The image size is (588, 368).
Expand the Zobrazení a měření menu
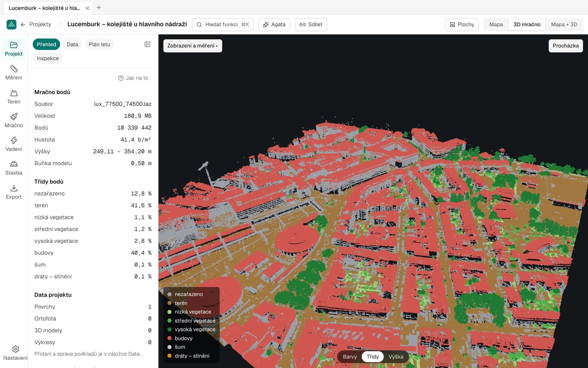click(193, 46)
